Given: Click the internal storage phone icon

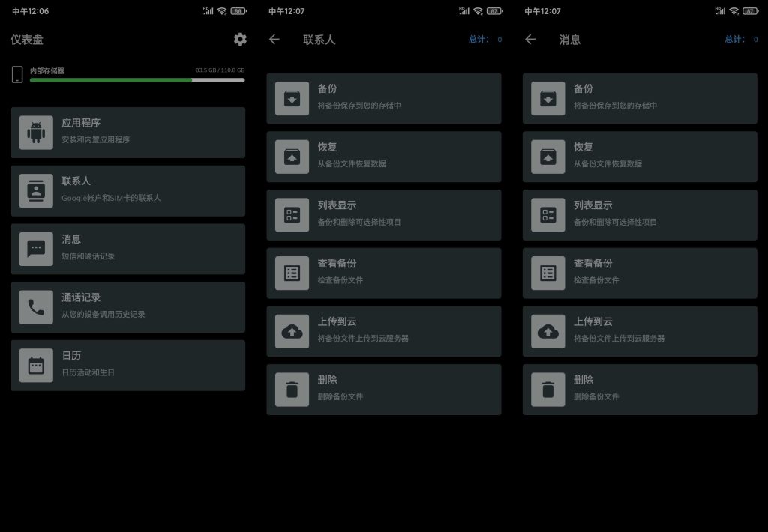Looking at the screenshot, I should coord(16,74).
